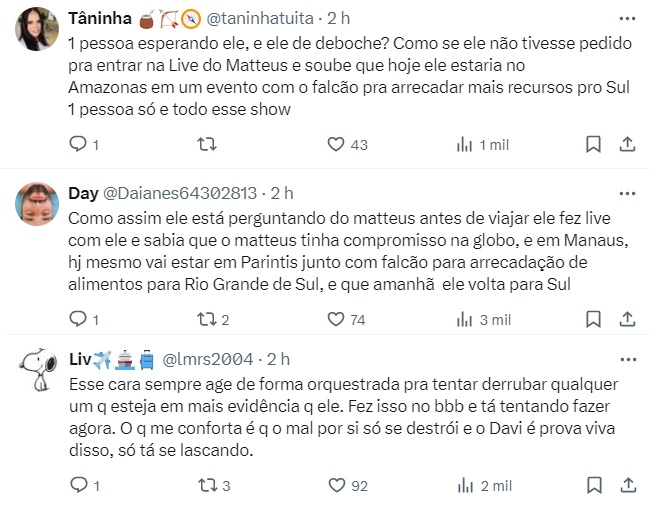
Task: Bookmark Tâninha's tweet
Action: coord(592,145)
